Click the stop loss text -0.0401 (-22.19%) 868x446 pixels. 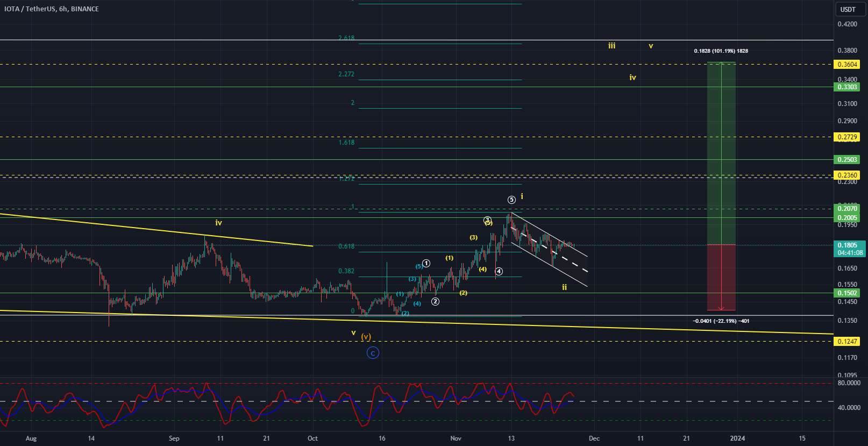(x=721, y=321)
